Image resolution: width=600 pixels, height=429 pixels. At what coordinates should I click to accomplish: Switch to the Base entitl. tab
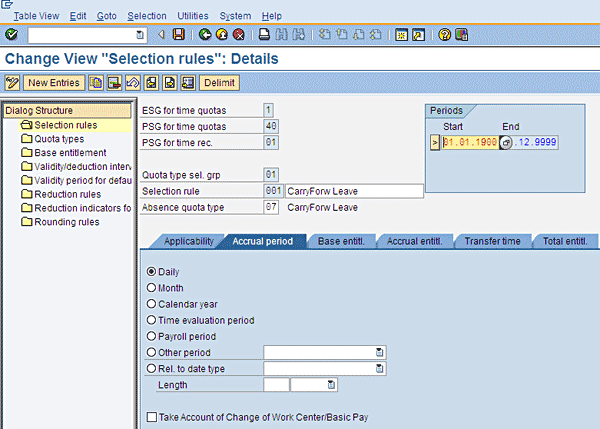tap(341, 241)
